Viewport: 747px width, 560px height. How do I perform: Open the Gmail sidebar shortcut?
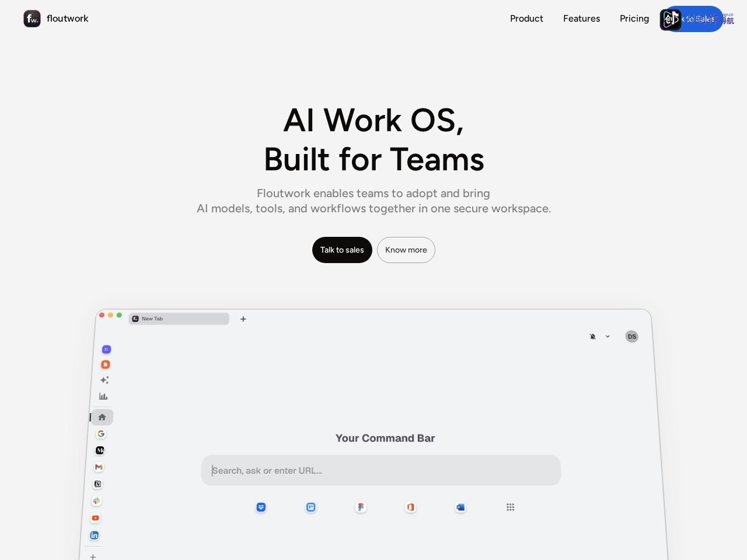[x=99, y=467]
